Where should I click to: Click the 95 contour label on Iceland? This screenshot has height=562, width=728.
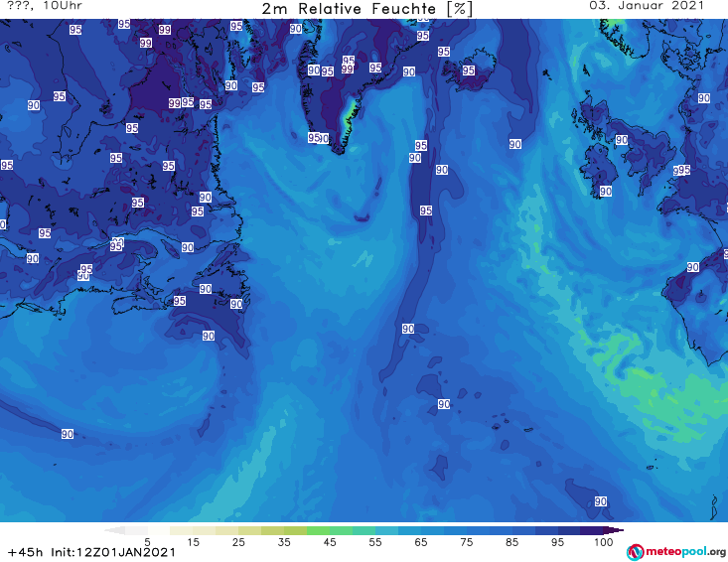coord(469,70)
